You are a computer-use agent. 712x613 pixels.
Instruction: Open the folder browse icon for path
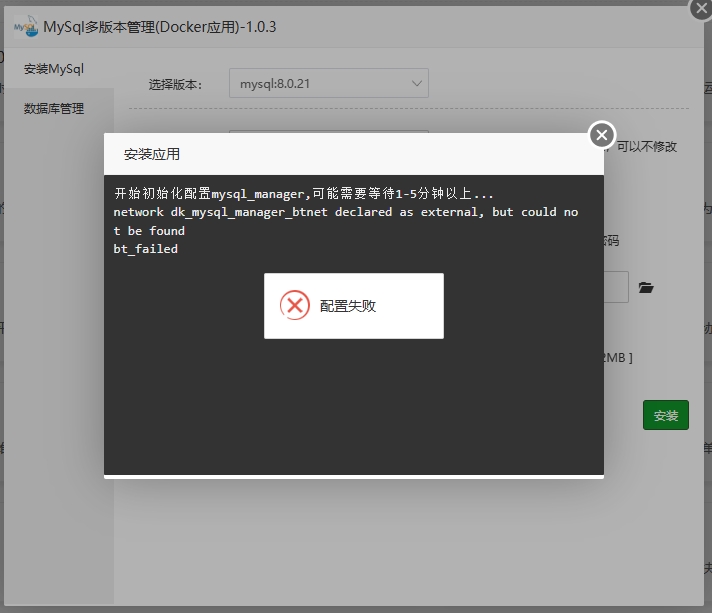[x=646, y=287]
